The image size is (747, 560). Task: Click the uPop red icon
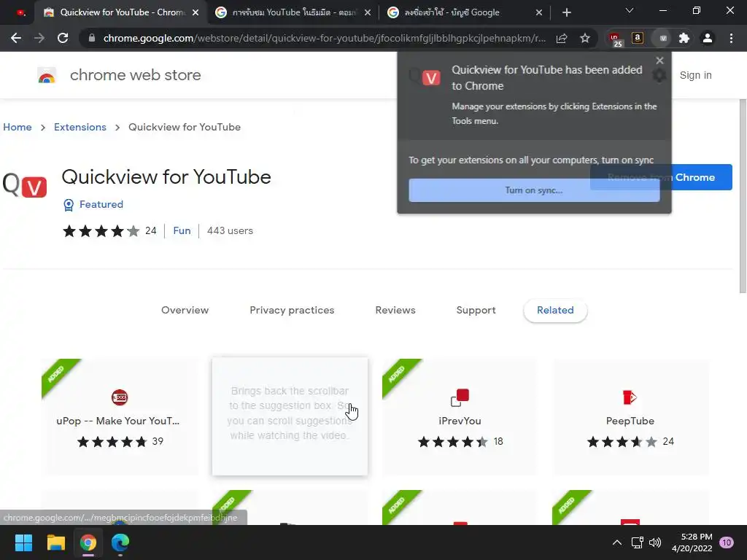[x=120, y=397]
